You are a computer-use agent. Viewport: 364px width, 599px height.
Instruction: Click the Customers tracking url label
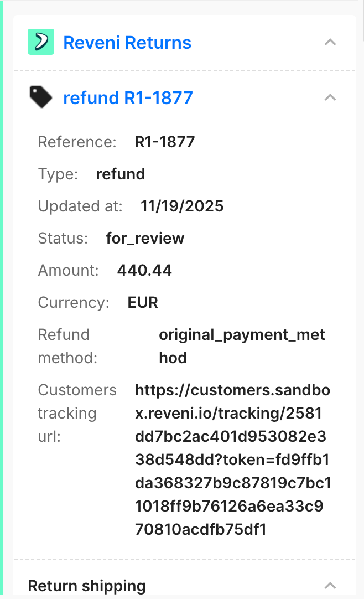click(x=77, y=413)
